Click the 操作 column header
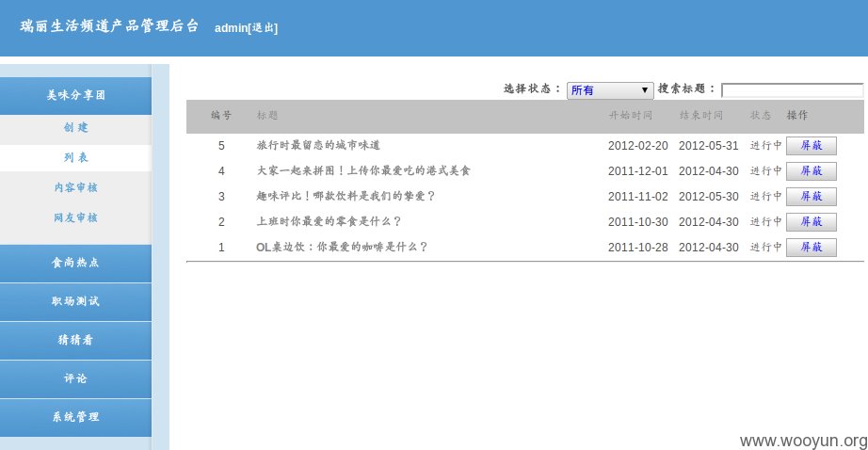 click(x=797, y=116)
